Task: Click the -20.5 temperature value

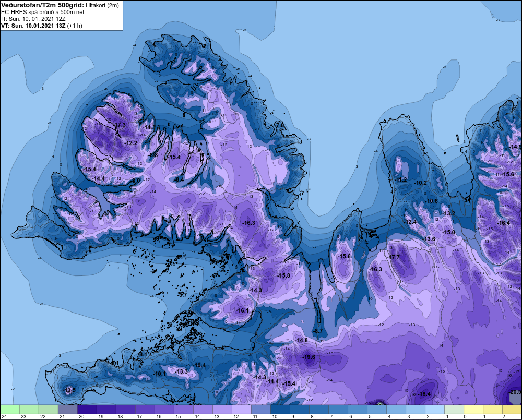Action: coord(515,392)
